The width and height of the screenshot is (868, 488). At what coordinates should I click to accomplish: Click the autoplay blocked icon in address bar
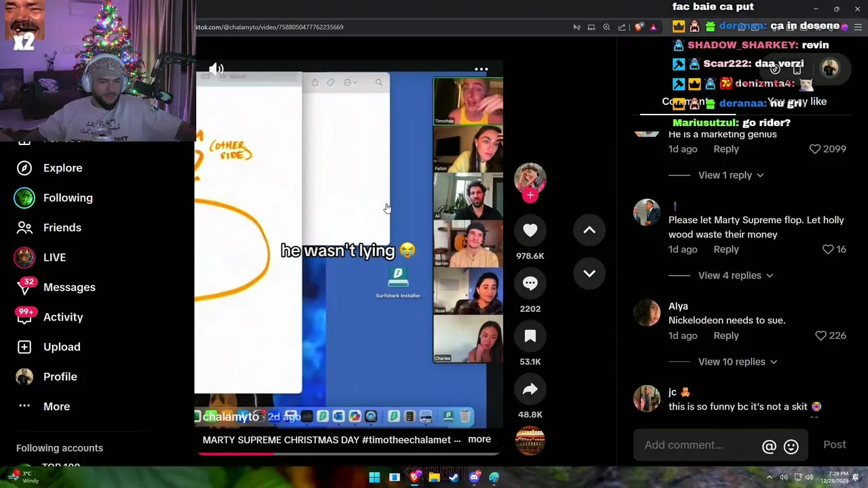[x=576, y=27]
